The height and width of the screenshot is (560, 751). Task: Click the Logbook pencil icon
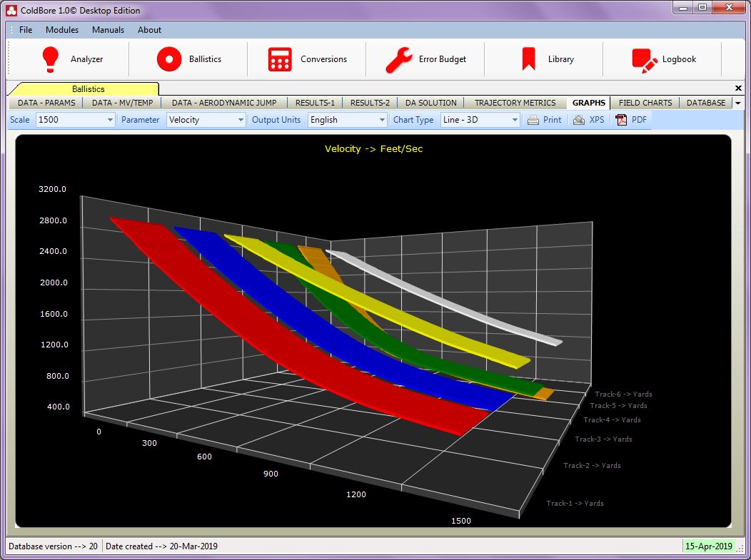pos(645,61)
